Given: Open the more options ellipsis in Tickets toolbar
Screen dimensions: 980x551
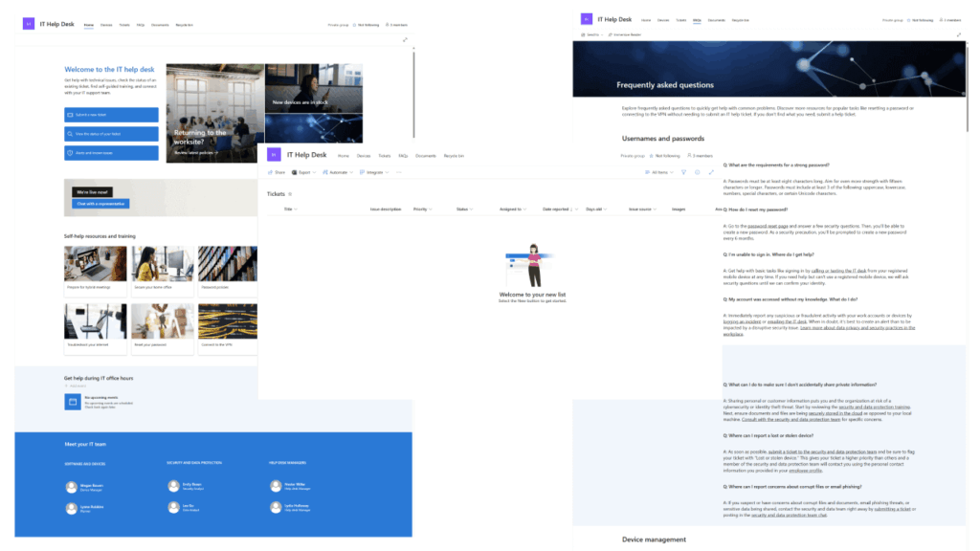Looking at the screenshot, I should (399, 172).
